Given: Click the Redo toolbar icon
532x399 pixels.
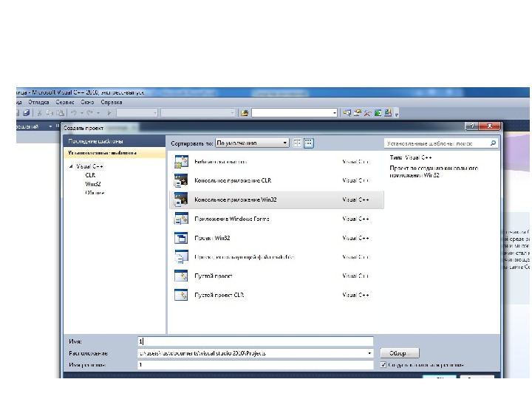Looking at the screenshot, I should [90, 113].
